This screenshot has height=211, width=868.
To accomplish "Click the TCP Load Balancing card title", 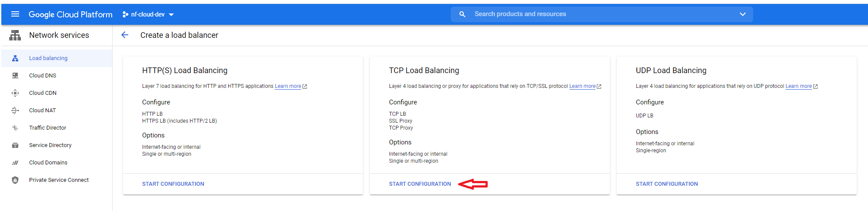I will click(x=424, y=70).
